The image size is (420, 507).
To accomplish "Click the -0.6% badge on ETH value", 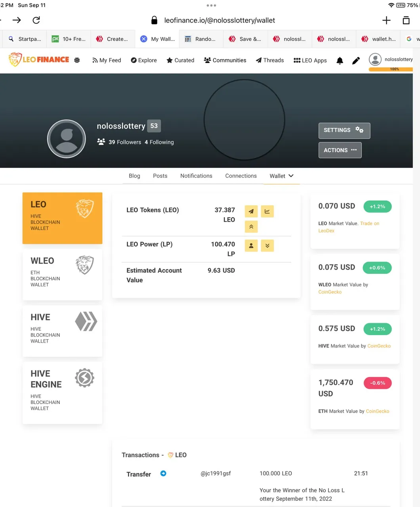I will click(x=378, y=383).
